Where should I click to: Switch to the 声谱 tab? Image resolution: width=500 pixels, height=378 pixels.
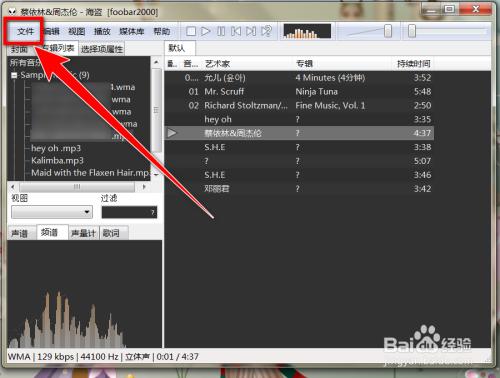pyautogui.click(x=19, y=233)
